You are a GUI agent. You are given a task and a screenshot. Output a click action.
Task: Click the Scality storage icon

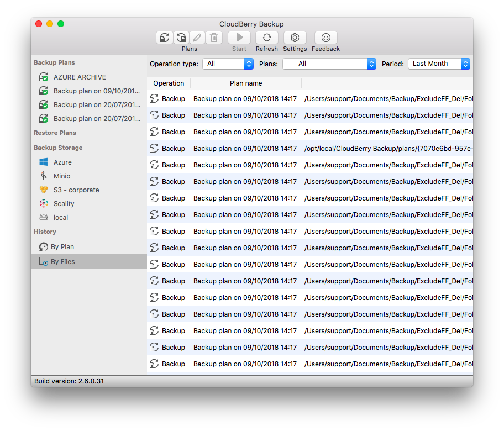(44, 203)
